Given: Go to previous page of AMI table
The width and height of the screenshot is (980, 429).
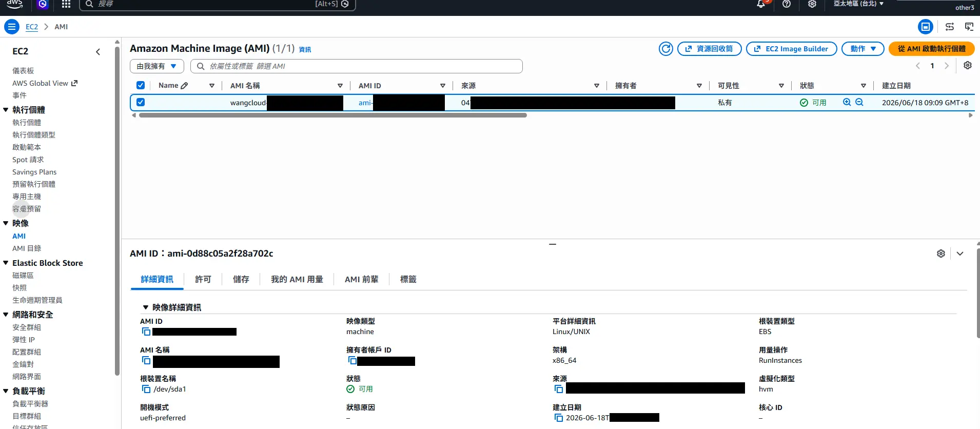Looking at the screenshot, I should [918, 66].
